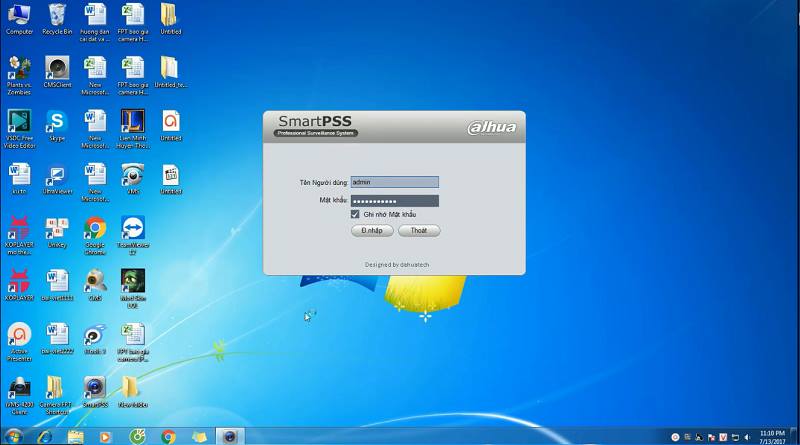
Task: Open File Explorer from the taskbar
Action: pos(75,437)
